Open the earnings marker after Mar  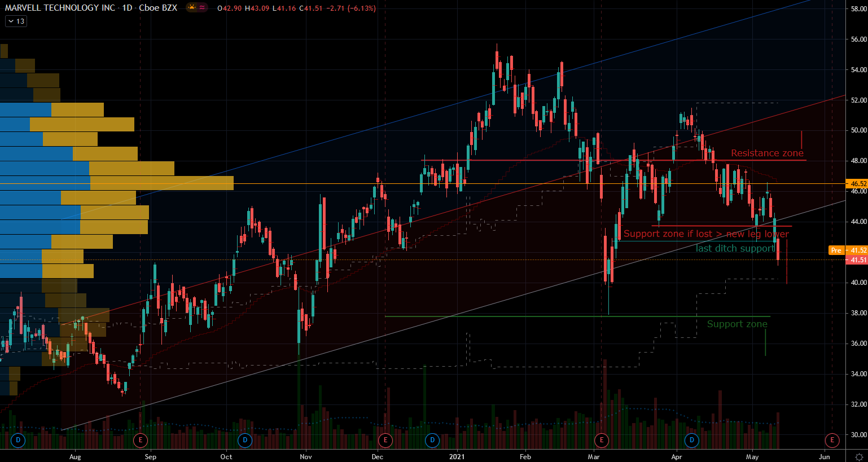point(602,440)
